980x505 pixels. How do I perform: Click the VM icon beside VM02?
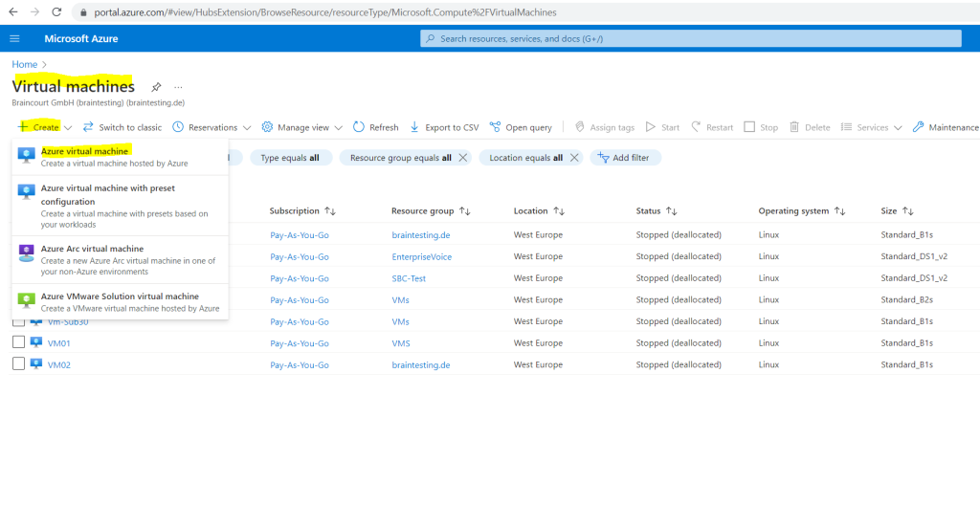coord(36,363)
